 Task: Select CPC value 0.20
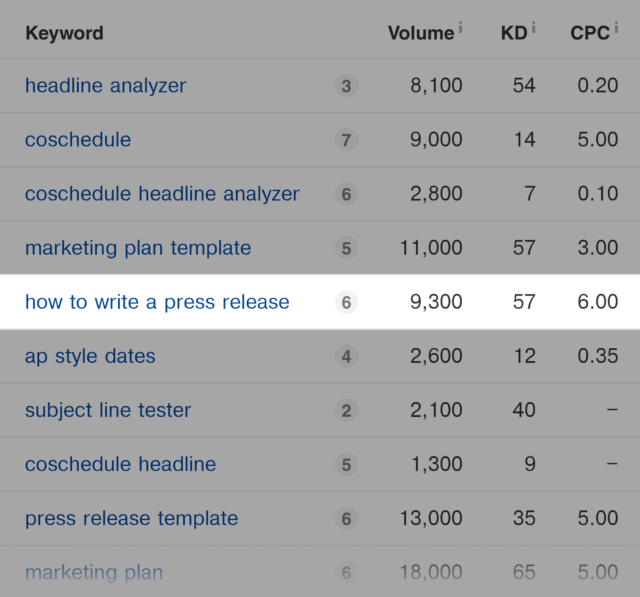tap(598, 86)
